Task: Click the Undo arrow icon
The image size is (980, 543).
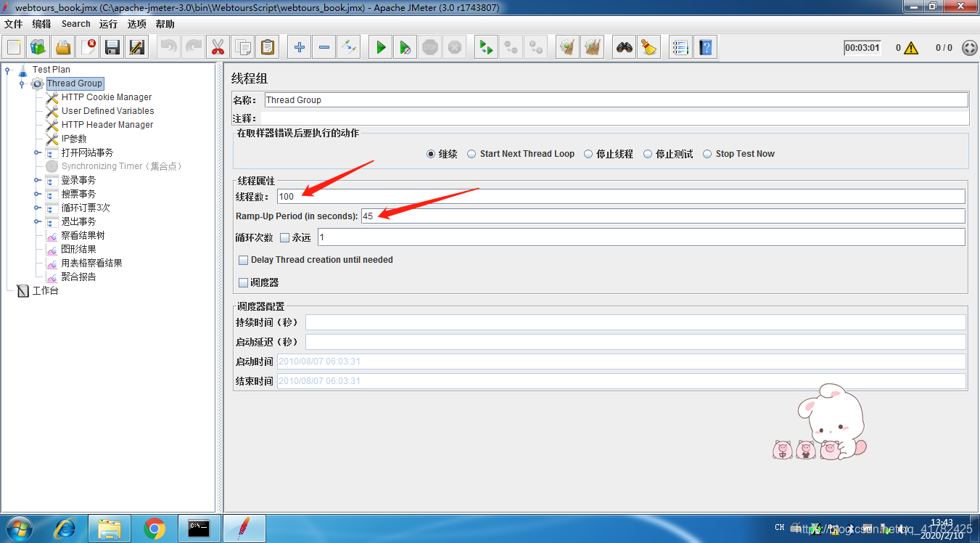Action: [169, 48]
